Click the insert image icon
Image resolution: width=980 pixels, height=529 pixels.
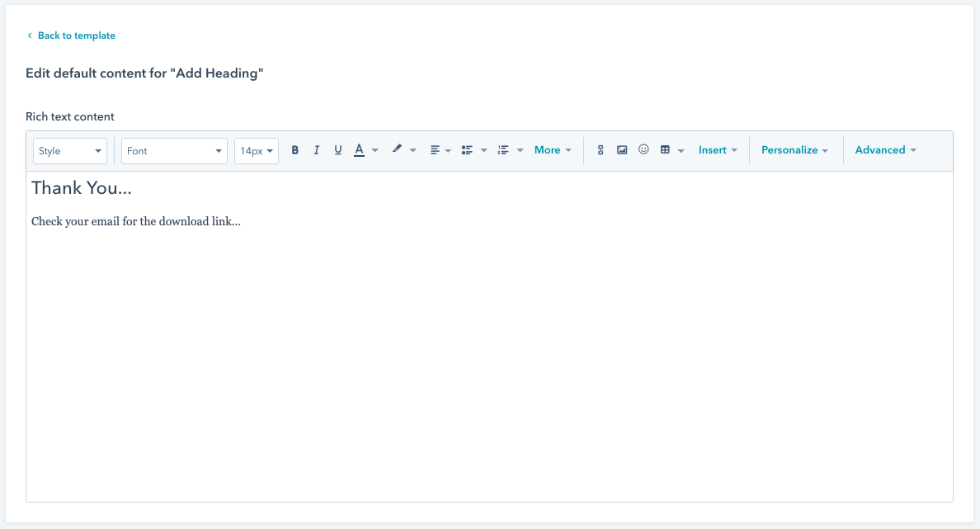pos(622,150)
